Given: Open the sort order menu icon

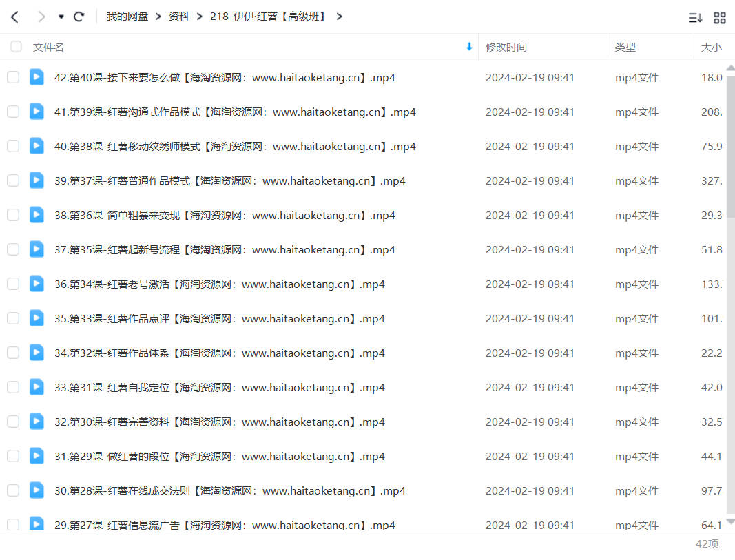Looking at the screenshot, I should [x=695, y=18].
